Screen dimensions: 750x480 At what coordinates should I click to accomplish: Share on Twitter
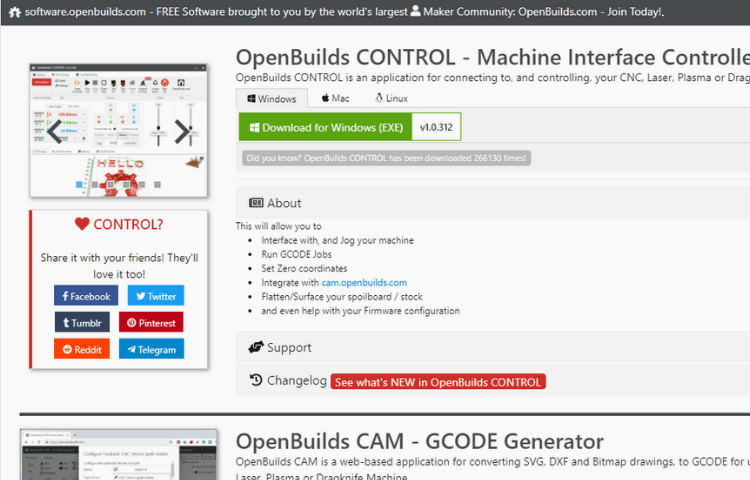(x=156, y=296)
